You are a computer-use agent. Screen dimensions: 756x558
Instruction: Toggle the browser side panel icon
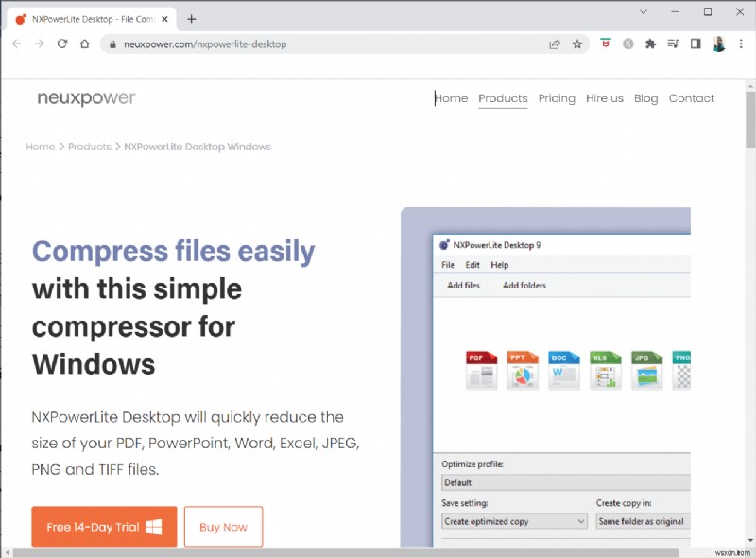[696, 44]
